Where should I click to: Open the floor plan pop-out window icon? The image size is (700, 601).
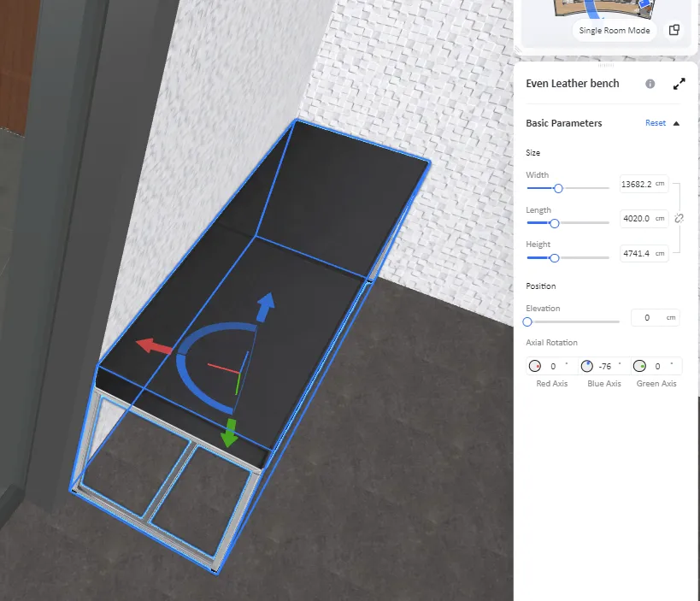pyautogui.click(x=674, y=30)
